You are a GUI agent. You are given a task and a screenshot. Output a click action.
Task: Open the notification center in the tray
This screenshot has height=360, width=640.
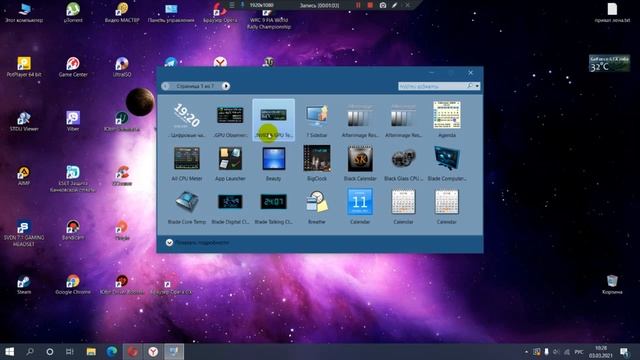[x=624, y=351]
